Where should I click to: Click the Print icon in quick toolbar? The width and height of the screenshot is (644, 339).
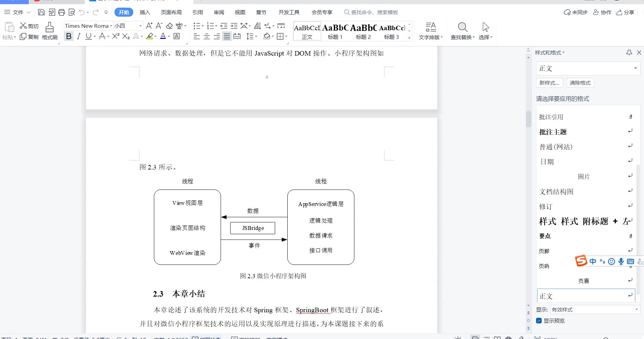tap(61, 13)
